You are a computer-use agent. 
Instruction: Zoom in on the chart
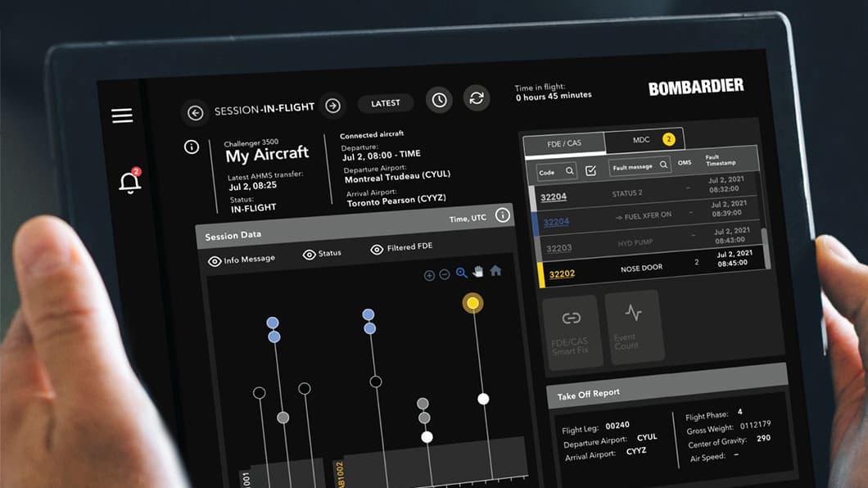point(429,275)
